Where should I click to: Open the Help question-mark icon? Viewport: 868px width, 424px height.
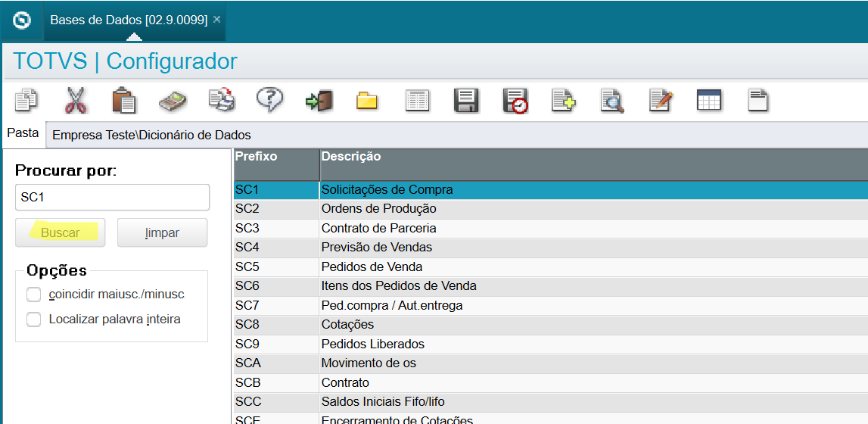click(269, 100)
